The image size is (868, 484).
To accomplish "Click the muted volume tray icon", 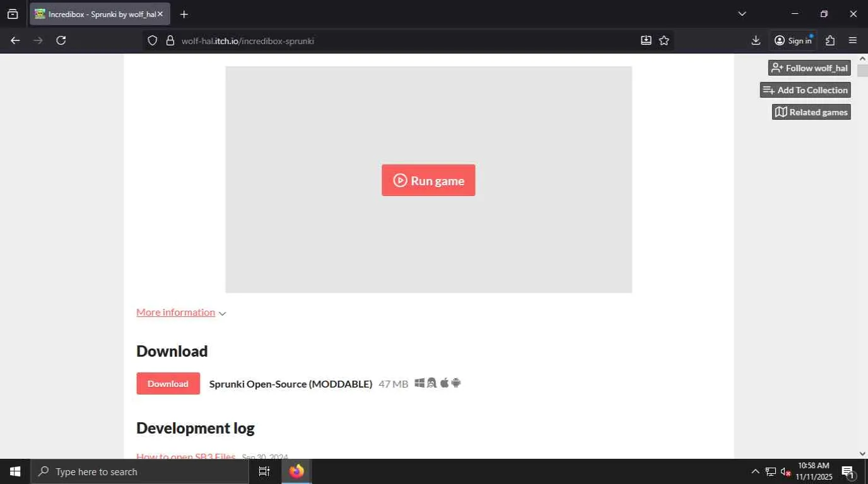I will click(x=786, y=471).
